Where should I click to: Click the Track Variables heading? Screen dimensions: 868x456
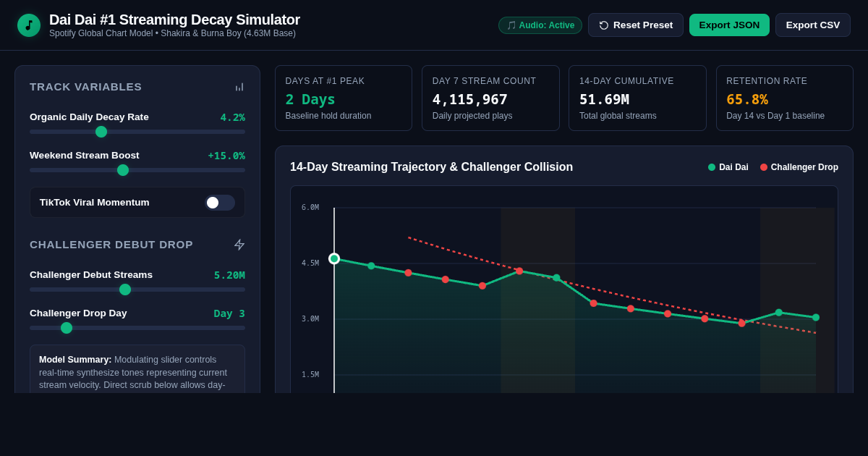tap(86, 87)
